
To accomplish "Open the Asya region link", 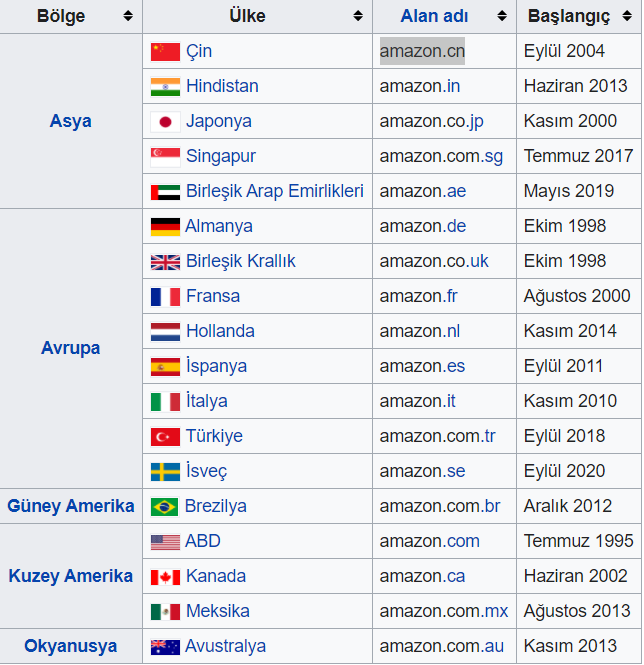I will (x=70, y=121).
